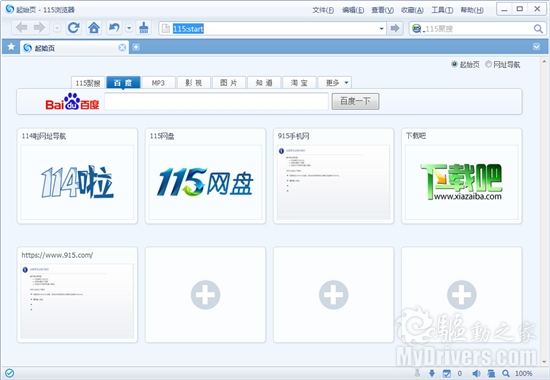
Task: Click the 百度一下 button
Action: (x=355, y=101)
